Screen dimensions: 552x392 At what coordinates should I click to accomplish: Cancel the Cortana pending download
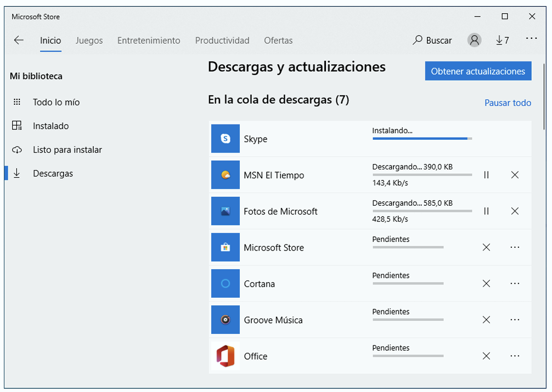click(x=486, y=283)
